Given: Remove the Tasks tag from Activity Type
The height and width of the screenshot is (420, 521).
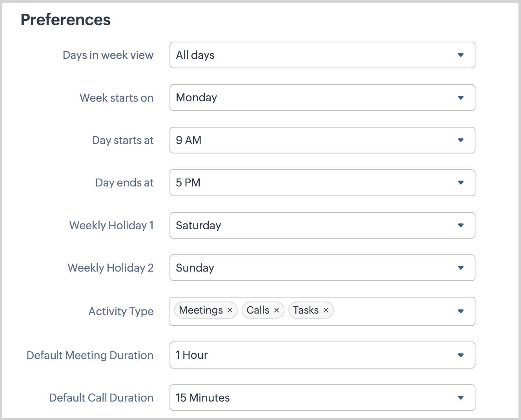Looking at the screenshot, I should tap(326, 310).
